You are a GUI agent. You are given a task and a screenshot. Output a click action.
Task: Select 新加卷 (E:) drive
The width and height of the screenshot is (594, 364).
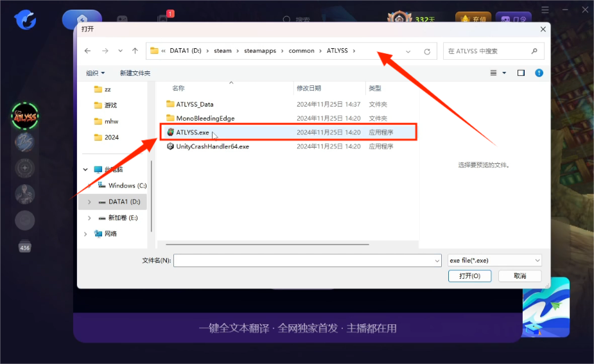click(118, 218)
